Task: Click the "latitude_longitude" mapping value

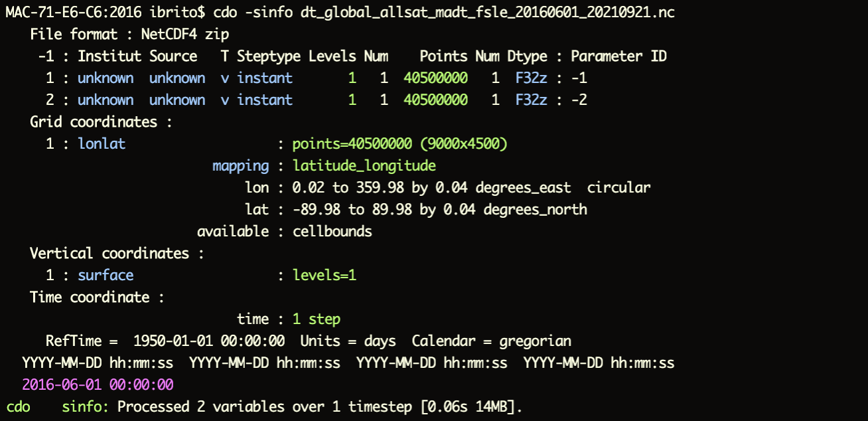Action: point(364,166)
